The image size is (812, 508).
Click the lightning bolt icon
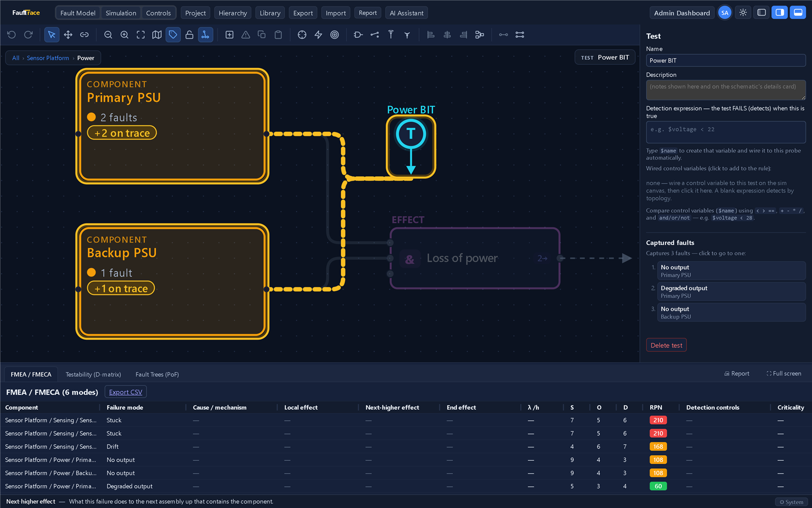click(x=318, y=35)
